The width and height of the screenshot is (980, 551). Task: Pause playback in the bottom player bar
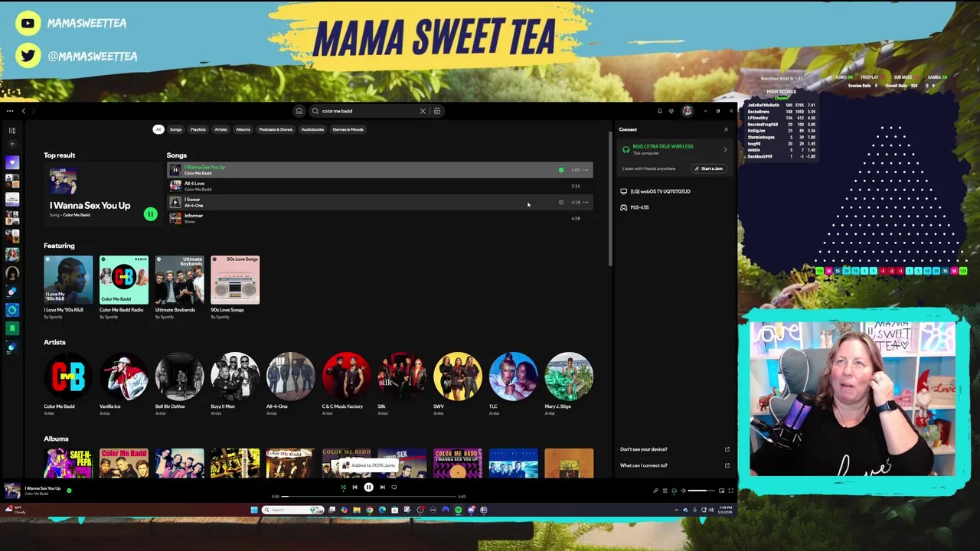coord(368,487)
